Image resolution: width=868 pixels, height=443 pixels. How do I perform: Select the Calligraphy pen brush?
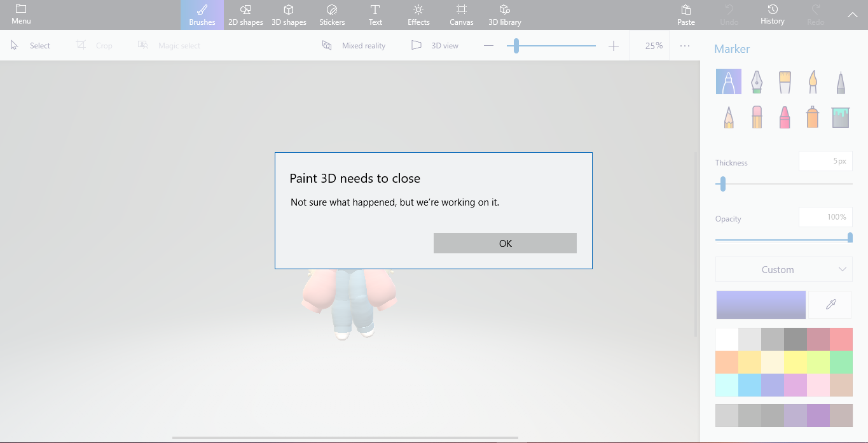coord(757,82)
